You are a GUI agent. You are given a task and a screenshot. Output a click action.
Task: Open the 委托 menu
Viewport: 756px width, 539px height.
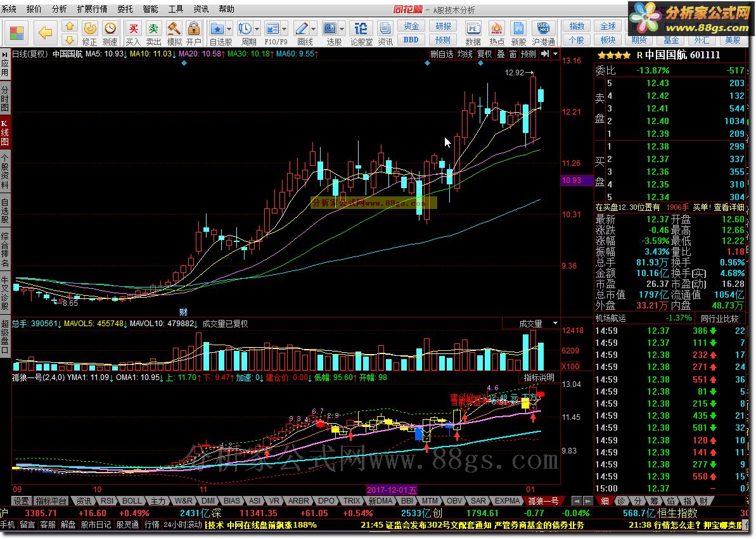125,9
